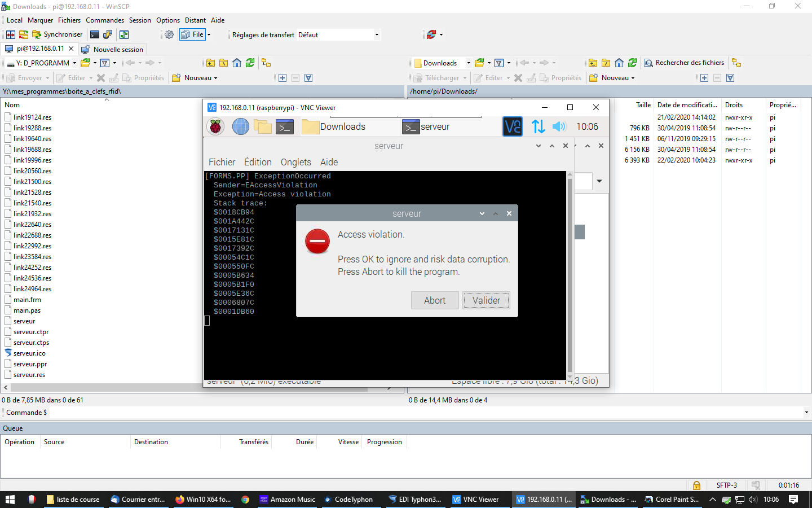Go to root directory in the local panel
The height and width of the screenshot is (508, 812).
coord(224,63)
